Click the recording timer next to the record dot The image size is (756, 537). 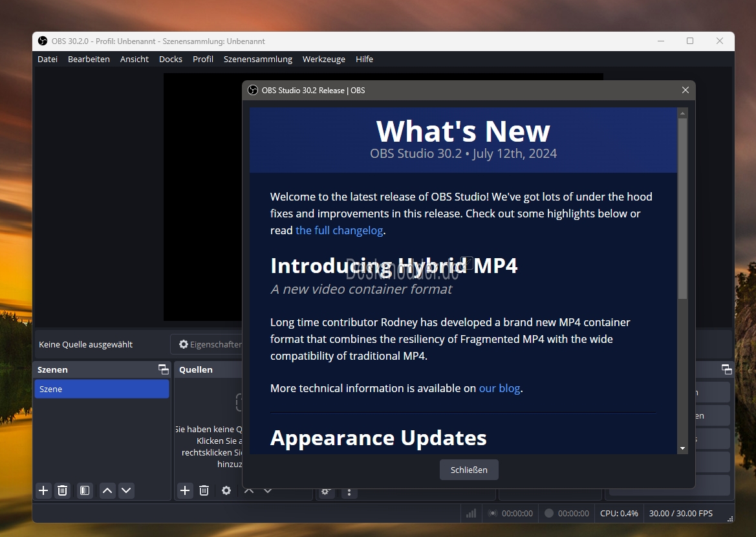coord(573,513)
